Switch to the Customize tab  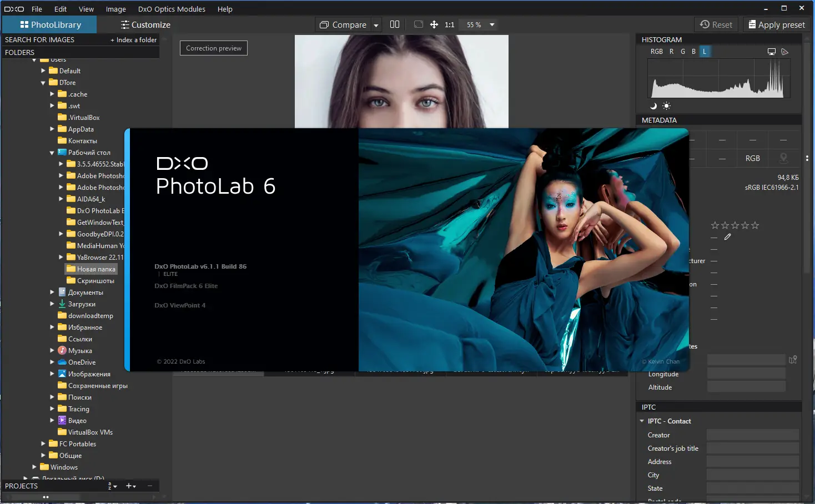click(x=145, y=25)
